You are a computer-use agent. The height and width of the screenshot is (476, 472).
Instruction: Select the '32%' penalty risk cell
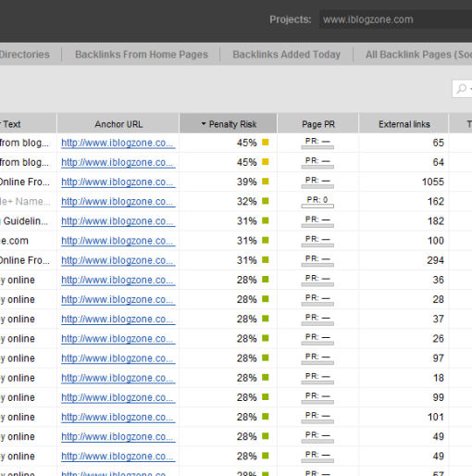[247, 202]
